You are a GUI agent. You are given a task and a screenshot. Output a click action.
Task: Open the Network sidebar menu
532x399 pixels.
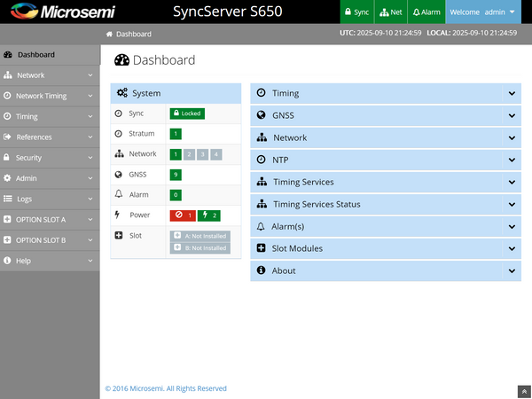tap(50, 75)
